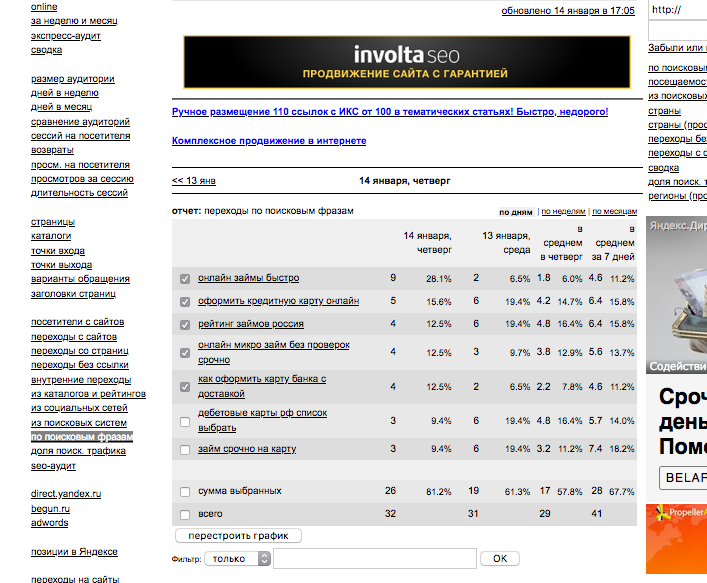This screenshot has width=707, height=583.
Task: Open 'переходы с сайтов' in left sidebar
Action: pyautogui.click(x=73, y=337)
